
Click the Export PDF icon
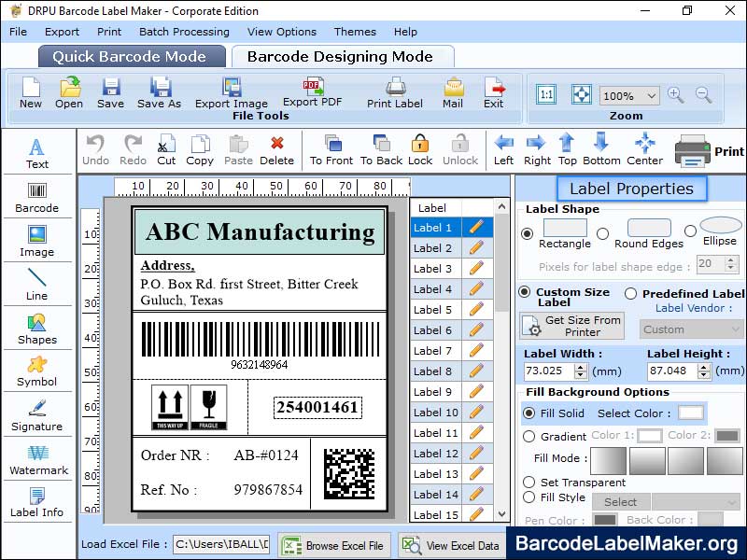pyautogui.click(x=312, y=91)
